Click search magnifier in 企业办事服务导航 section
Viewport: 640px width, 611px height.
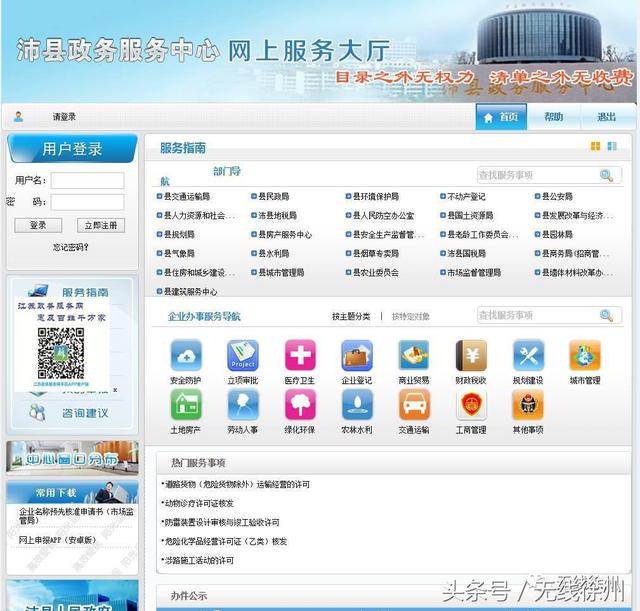[606, 315]
